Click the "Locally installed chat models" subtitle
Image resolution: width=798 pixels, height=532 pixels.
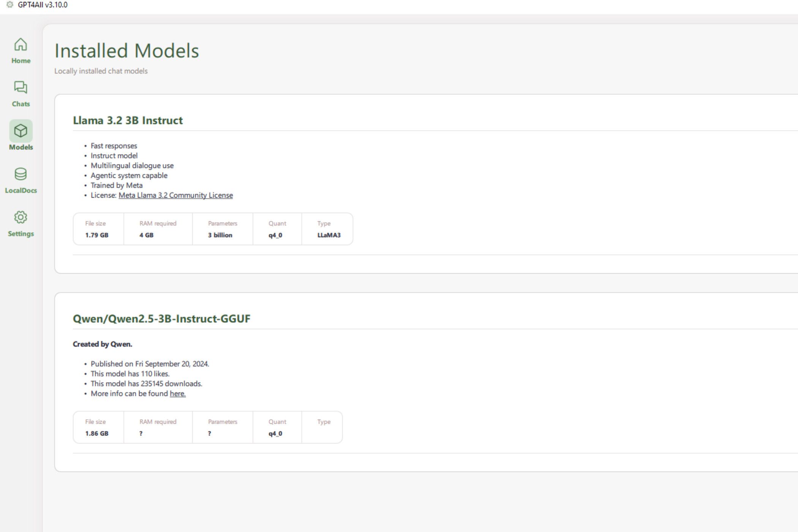(x=101, y=71)
